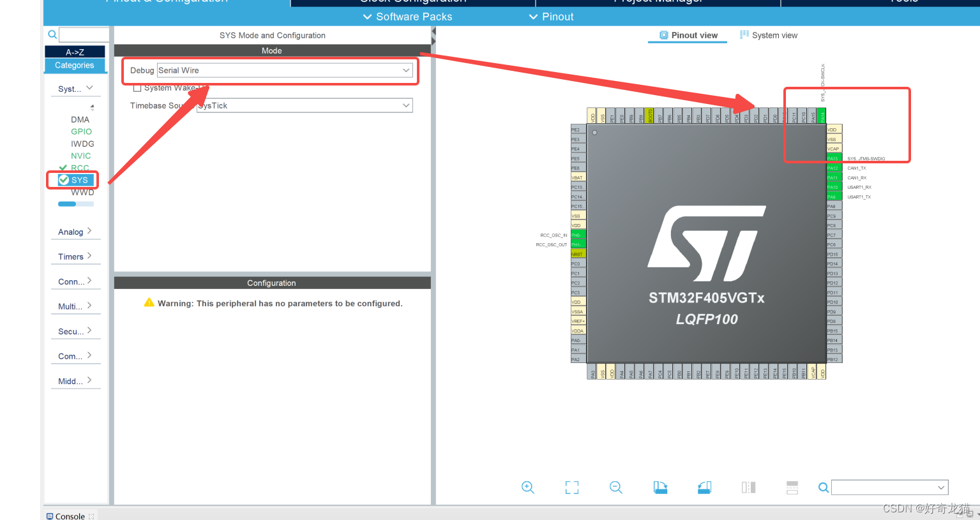Click the small sort arrow above DMA
This screenshot has height=520, width=980.
92,107
